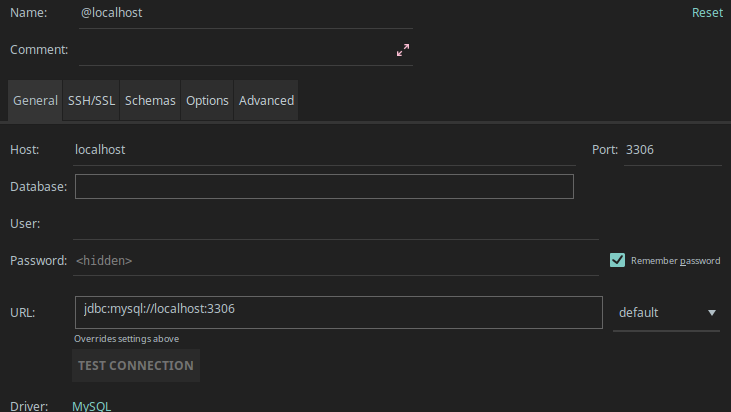Click the JDBC URL text field
Screen dimensions: 731x412
point(338,312)
